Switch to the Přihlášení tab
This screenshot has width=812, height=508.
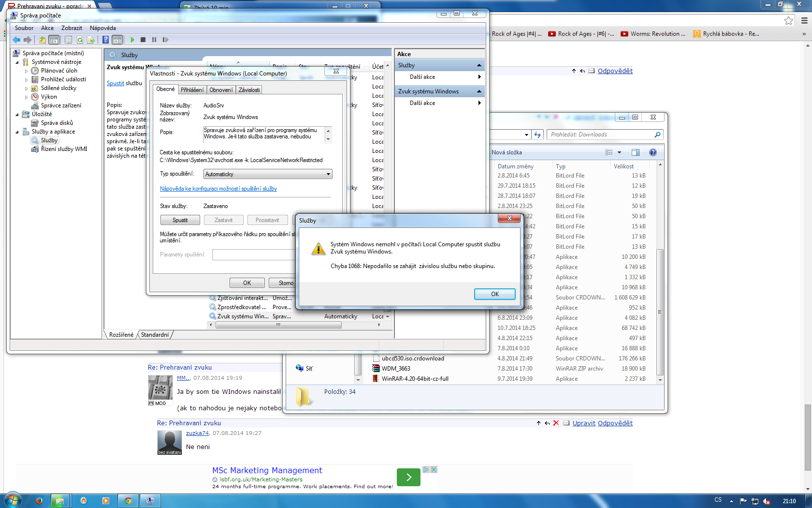tap(192, 90)
